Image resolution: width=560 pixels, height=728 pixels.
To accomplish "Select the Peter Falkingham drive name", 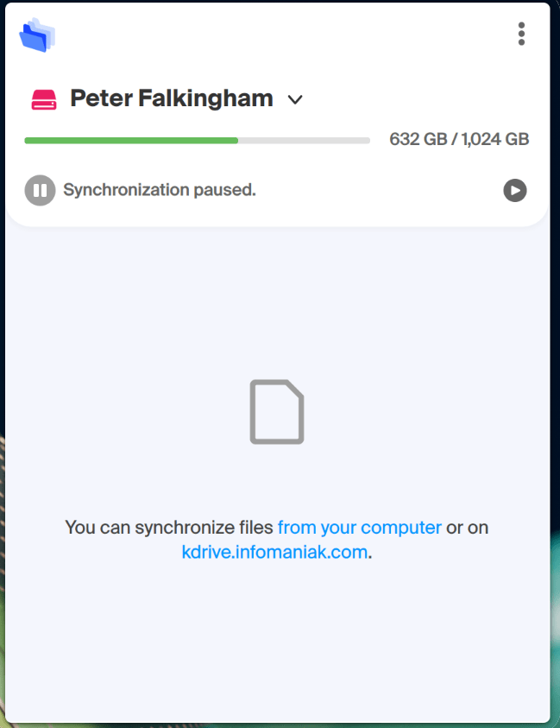I will (172, 98).
